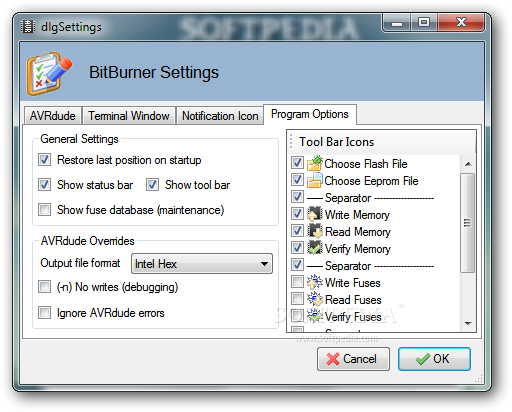Confirm settings with OK button
This screenshot has height=412, width=512.
(x=434, y=359)
